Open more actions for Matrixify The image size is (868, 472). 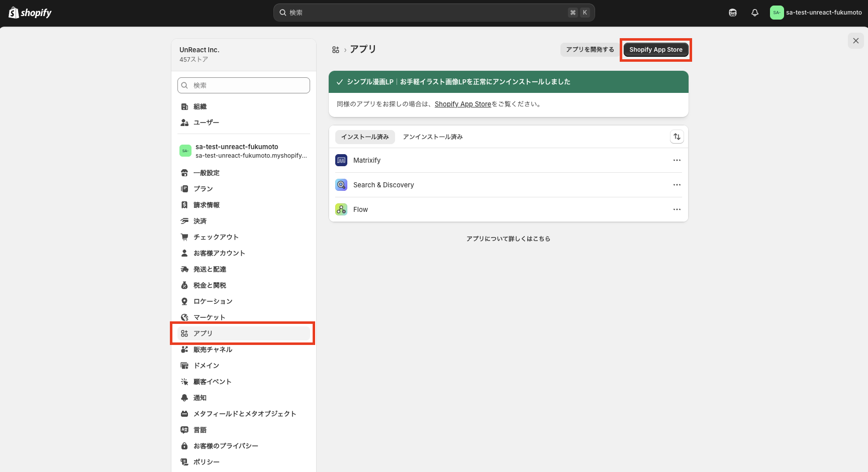(677, 160)
